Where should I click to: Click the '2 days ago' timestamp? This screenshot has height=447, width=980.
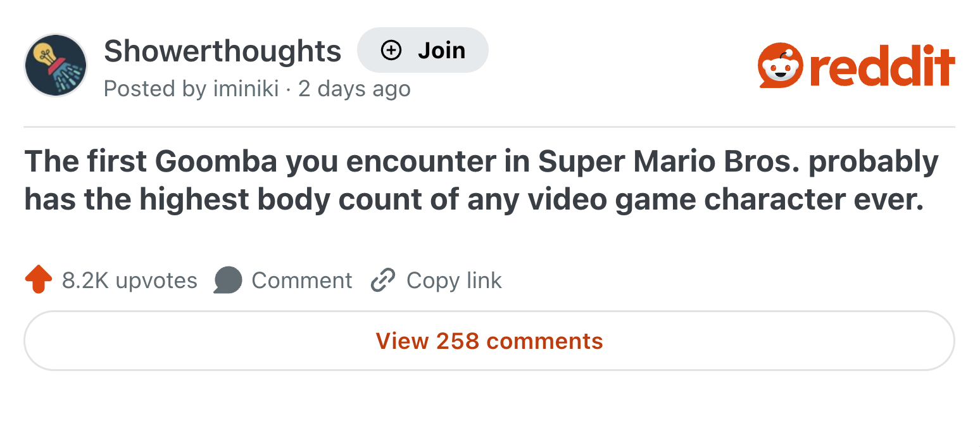tap(355, 89)
